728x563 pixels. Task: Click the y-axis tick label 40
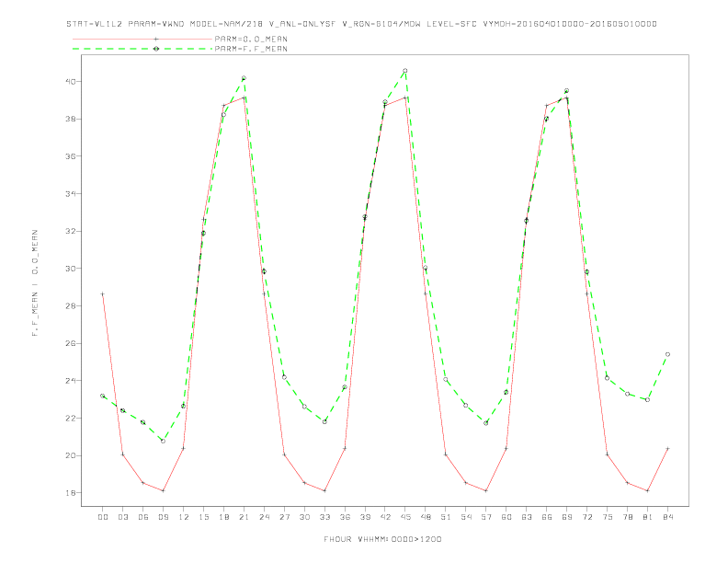[x=71, y=81]
